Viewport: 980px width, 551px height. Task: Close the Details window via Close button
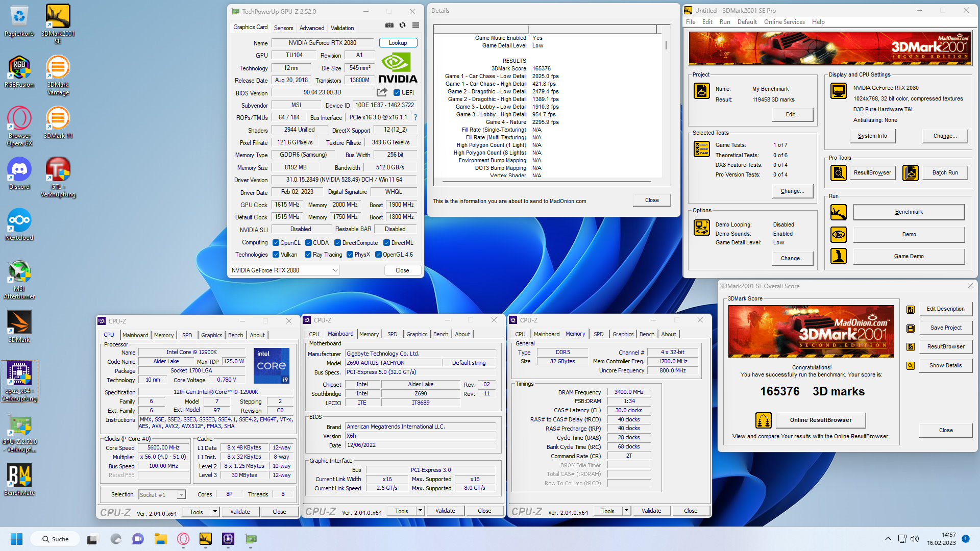(652, 200)
